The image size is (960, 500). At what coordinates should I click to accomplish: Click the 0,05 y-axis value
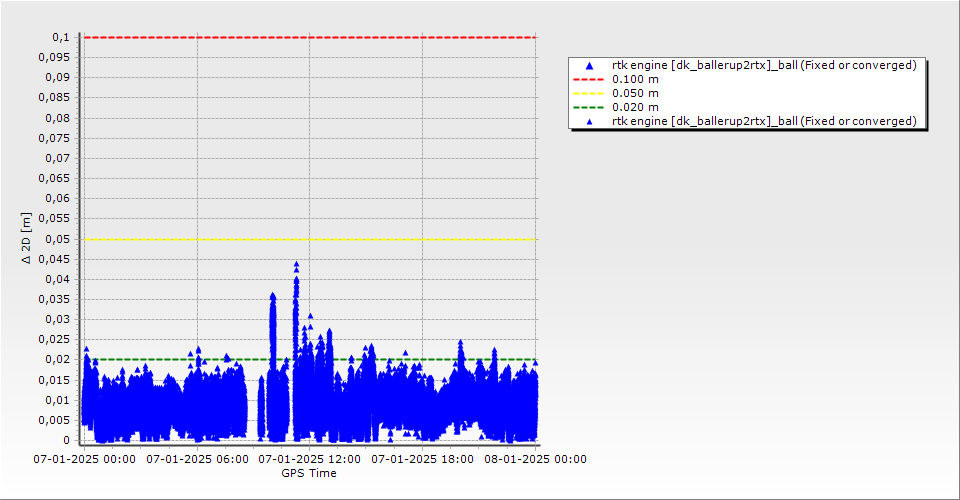coord(58,239)
